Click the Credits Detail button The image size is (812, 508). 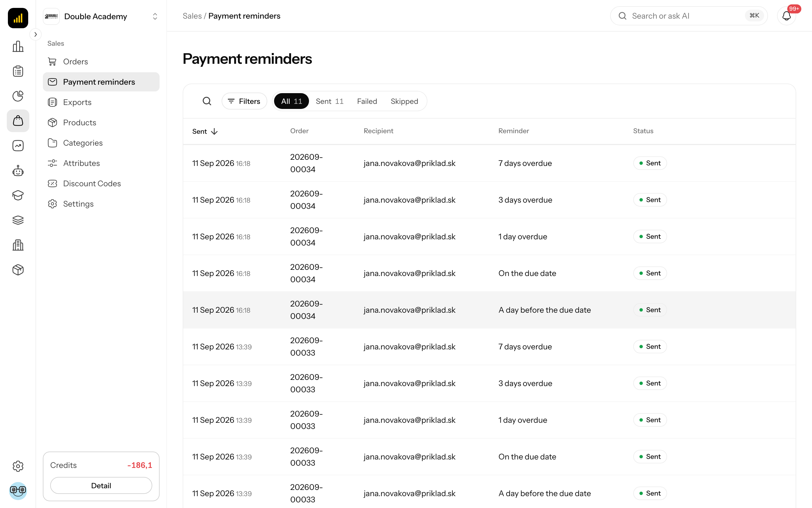pyautogui.click(x=101, y=485)
